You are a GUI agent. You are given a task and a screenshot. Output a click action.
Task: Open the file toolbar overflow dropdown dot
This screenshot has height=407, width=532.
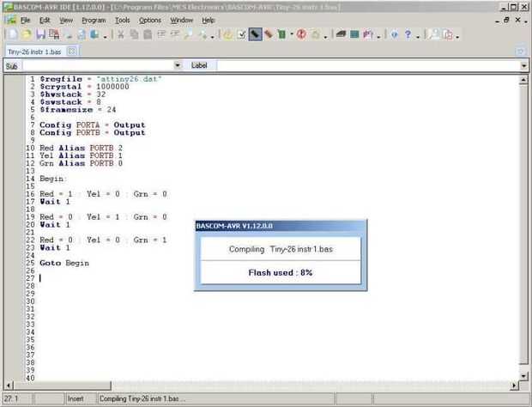106,37
